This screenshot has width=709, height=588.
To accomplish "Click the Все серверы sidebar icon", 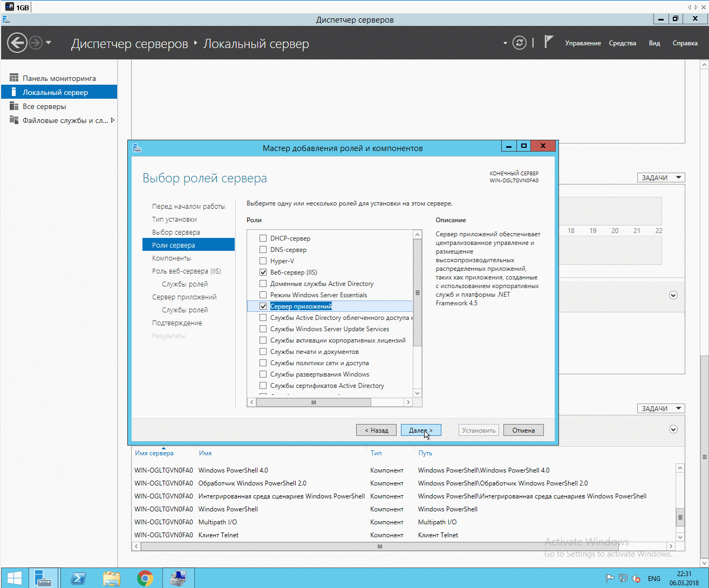I will 14,106.
